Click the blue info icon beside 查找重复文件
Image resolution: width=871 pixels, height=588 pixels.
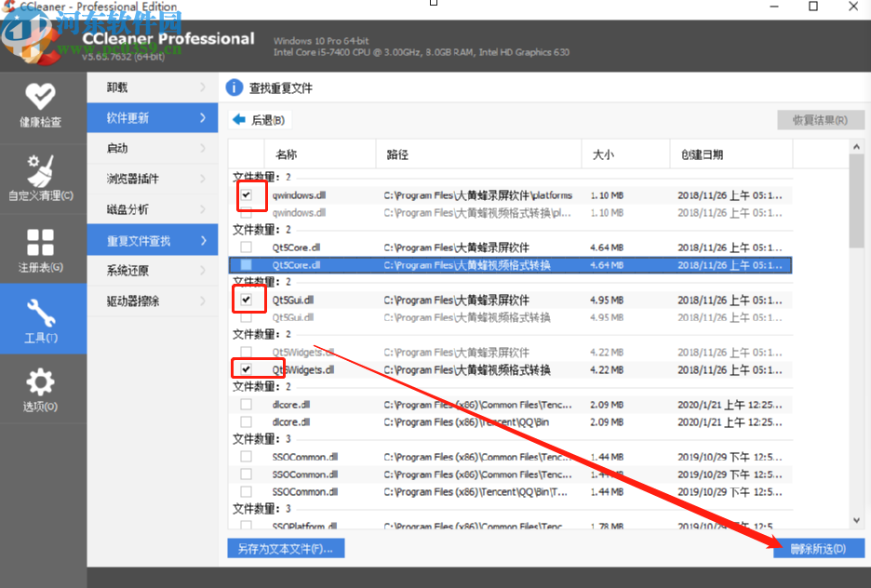coord(234,87)
